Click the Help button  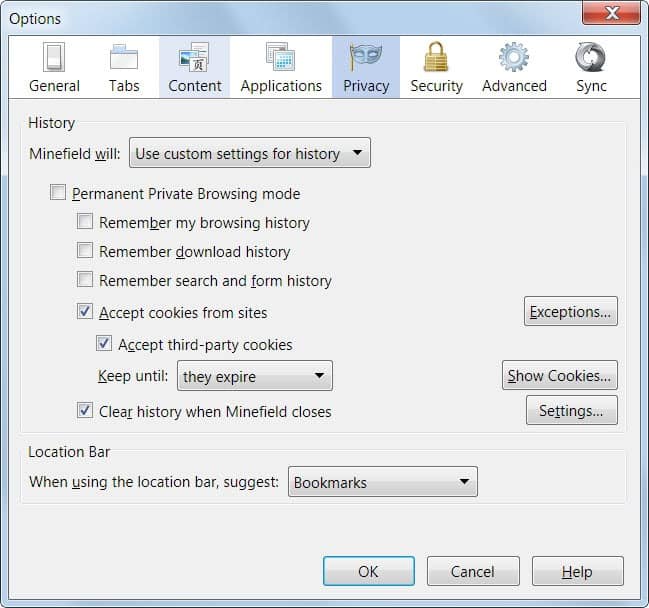coord(577,571)
